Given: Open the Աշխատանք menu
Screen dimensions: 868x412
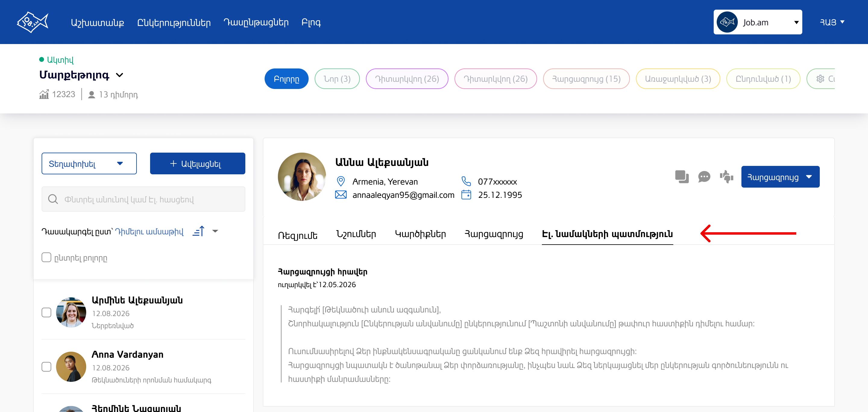Looking at the screenshot, I should (x=97, y=22).
